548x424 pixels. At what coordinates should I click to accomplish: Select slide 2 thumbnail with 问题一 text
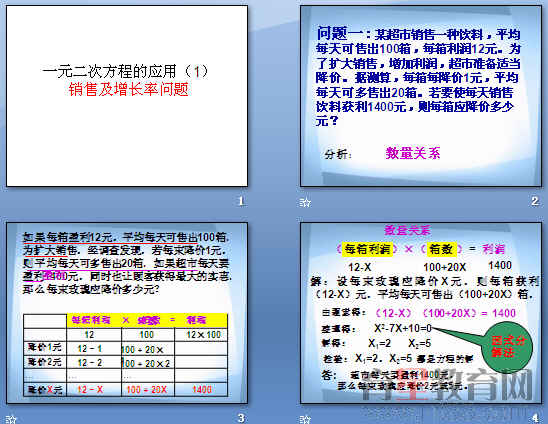[421, 96]
